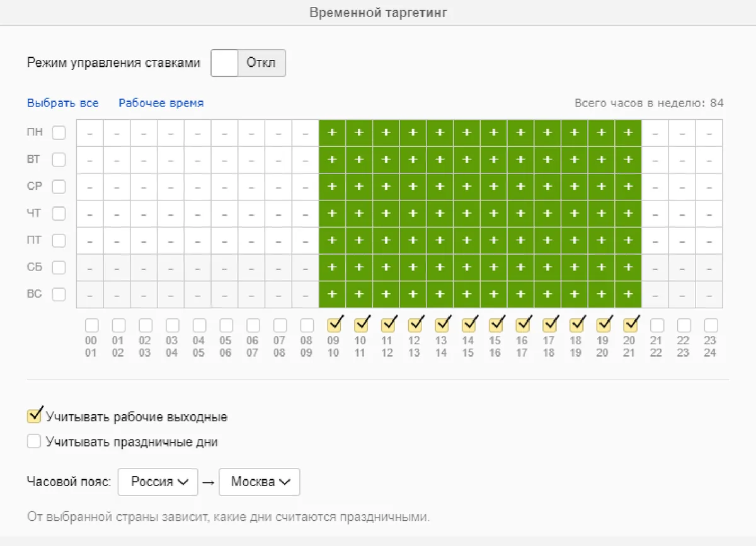This screenshot has height=546, width=756.
Task: Check the СР row checkbox
Action: coord(59,187)
